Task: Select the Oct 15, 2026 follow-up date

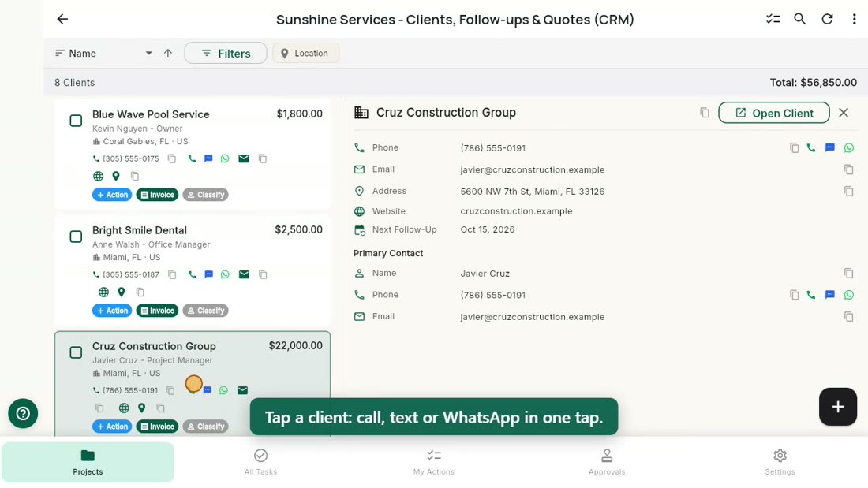Action: pos(488,229)
